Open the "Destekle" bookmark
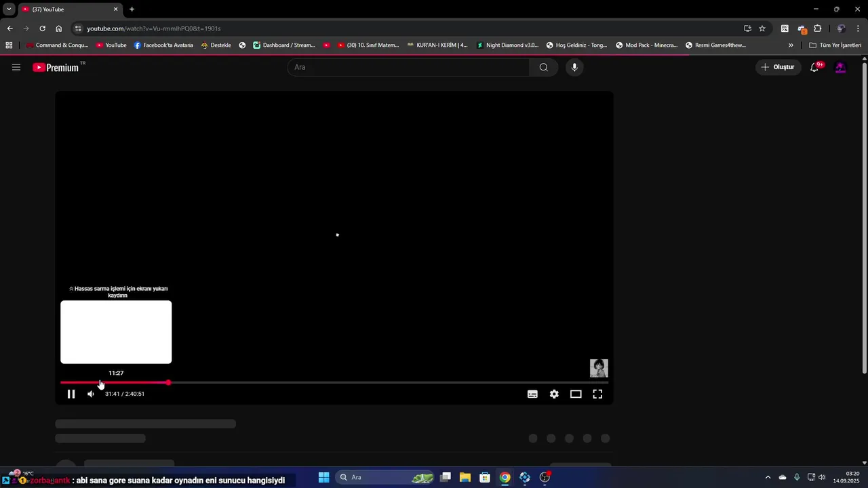Viewport: 868px width, 488px height. (x=216, y=45)
